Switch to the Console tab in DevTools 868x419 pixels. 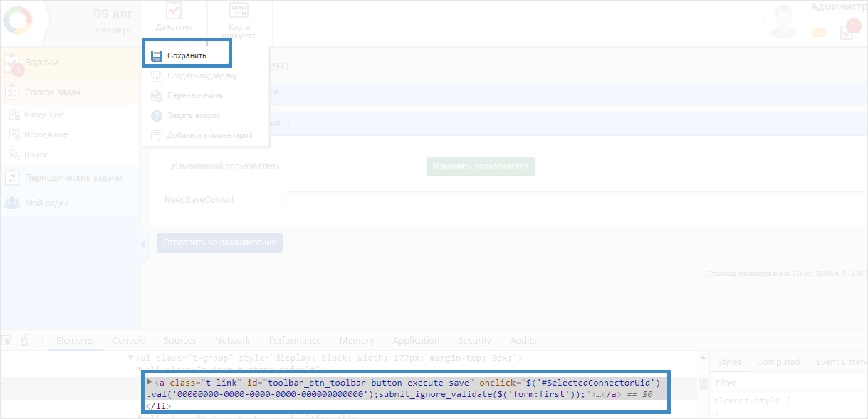pyautogui.click(x=129, y=341)
